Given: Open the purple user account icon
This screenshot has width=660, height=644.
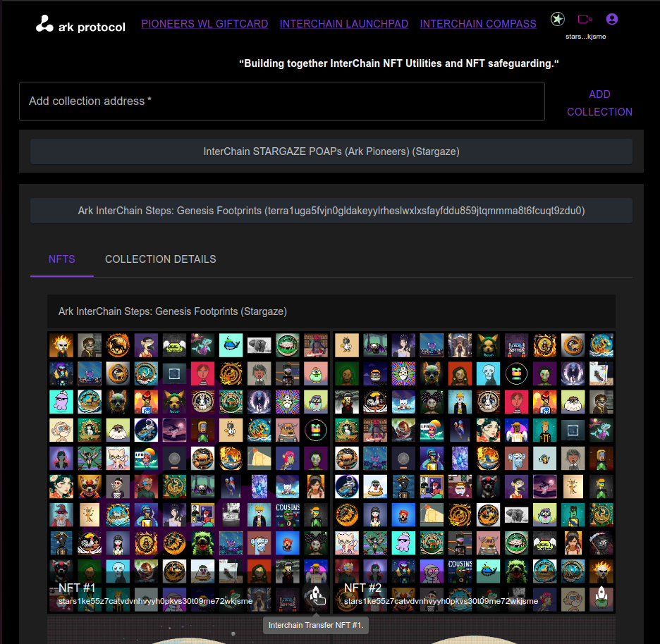Looking at the screenshot, I should click(x=611, y=19).
